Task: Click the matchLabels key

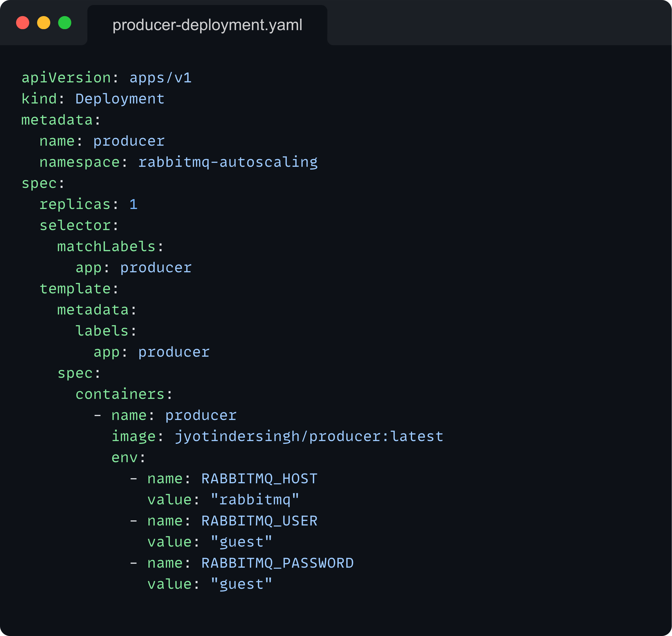Action: click(106, 246)
